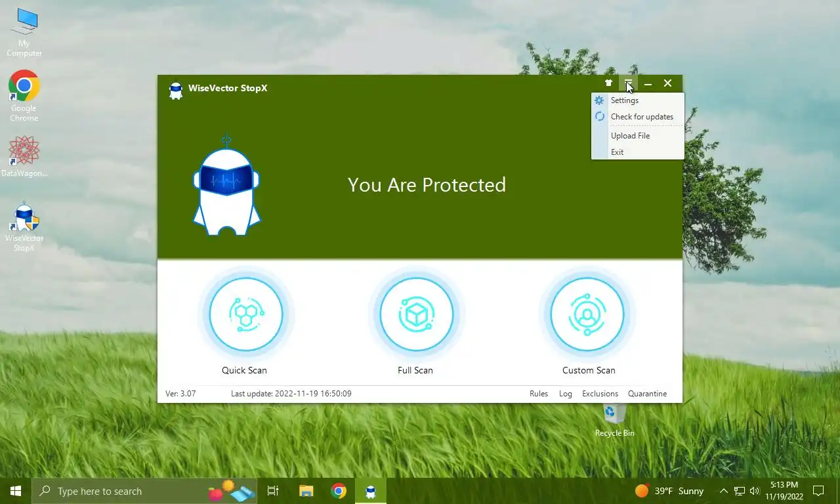The width and height of the screenshot is (840, 504).
Task: Click the refresh icon beside Check for updates
Action: pyautogui.click(x=599, y=117)
